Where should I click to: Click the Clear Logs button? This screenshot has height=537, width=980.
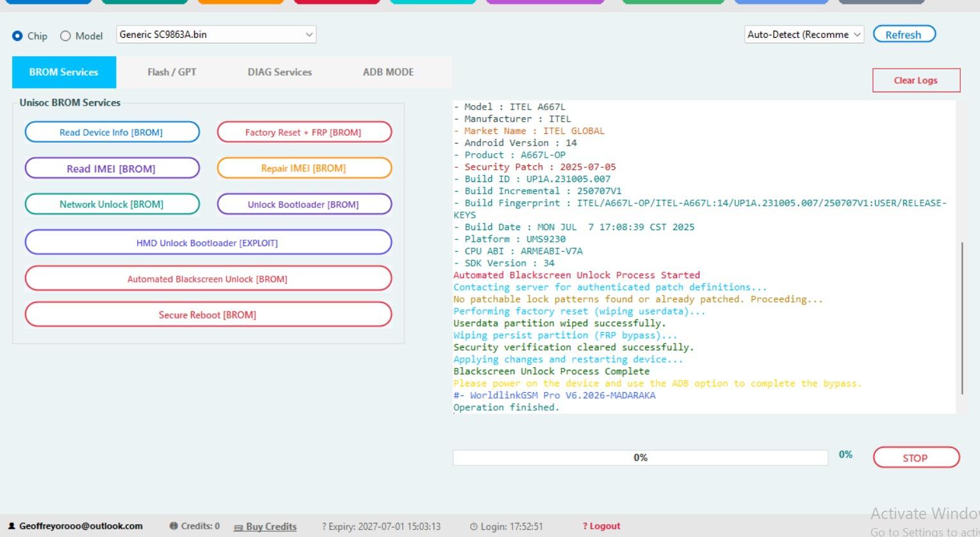[x=916, y=80]
